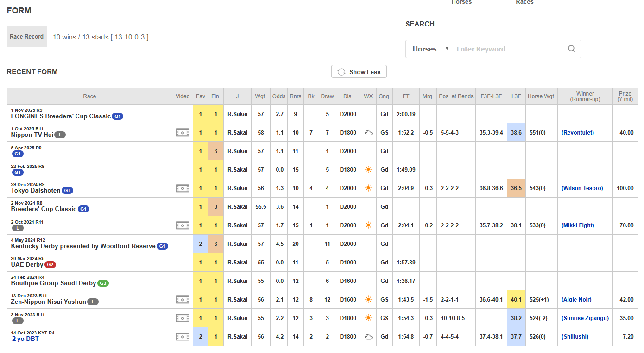Open the Tokyo Daishoten race video
The height and width of the screenshot is (353, 644).
pyautogui.click(x=183, y=188)
